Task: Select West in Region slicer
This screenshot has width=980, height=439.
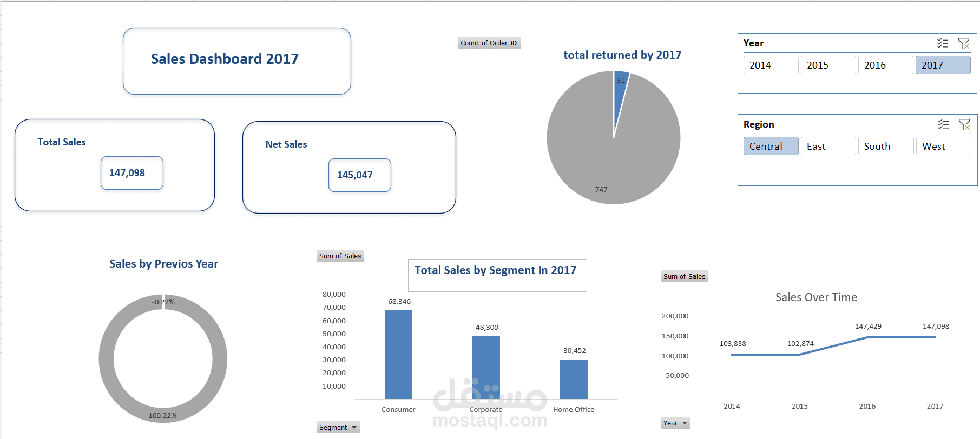Action: [x=943, y=146]
